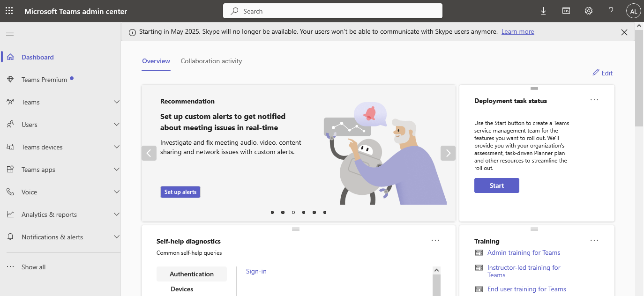Open the AL account avatar
Image resolution: width=644 pixels, height=296 pixels.
(633, 11)
